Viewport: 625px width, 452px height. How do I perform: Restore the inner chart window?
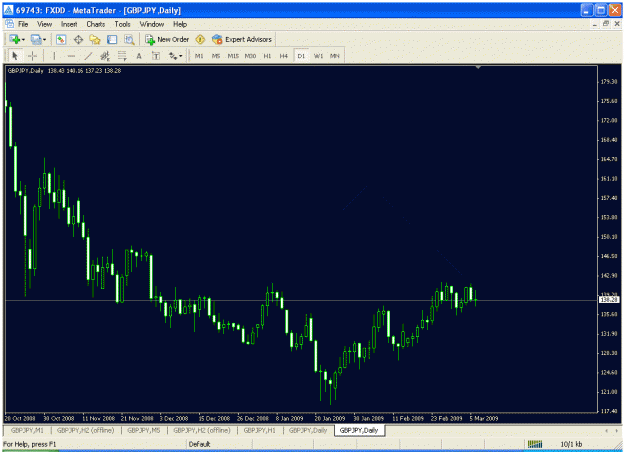(x=605, y=24)
